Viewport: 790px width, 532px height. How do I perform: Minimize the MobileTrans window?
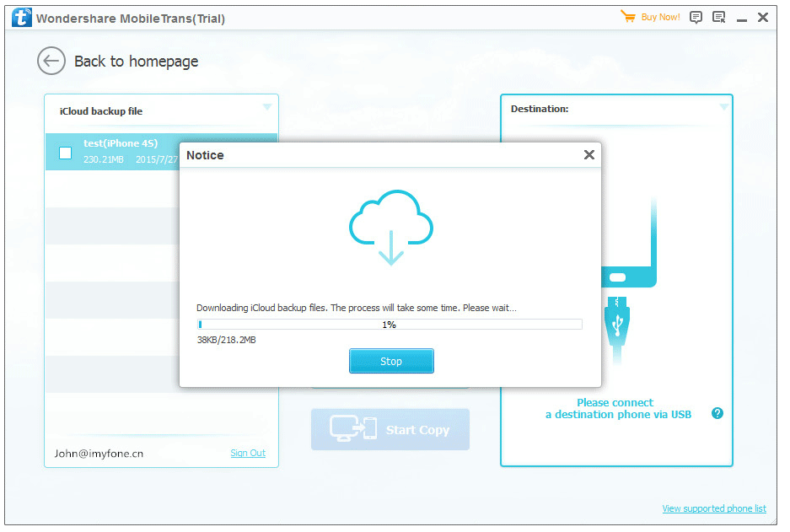coord(742,20)
